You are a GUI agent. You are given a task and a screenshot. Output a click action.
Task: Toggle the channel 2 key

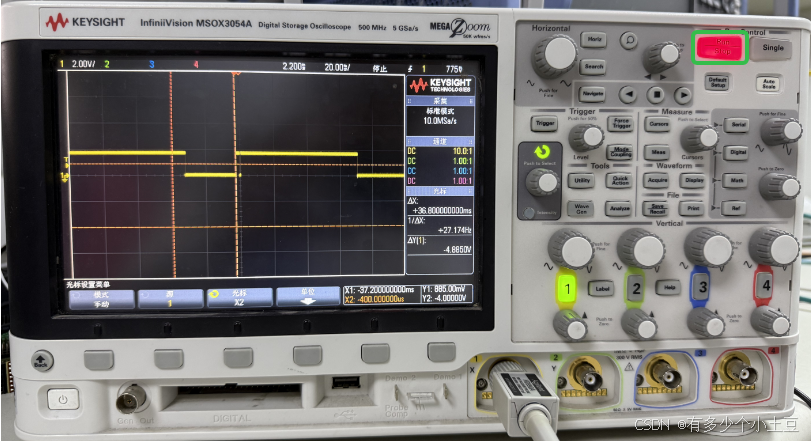coord(636,288)
